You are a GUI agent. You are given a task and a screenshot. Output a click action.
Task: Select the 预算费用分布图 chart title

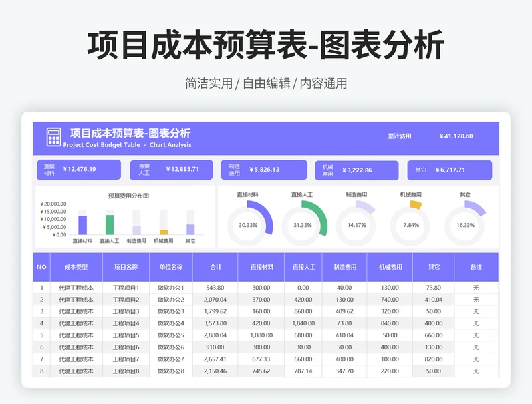pyautogui.click(x=128, y=196)
